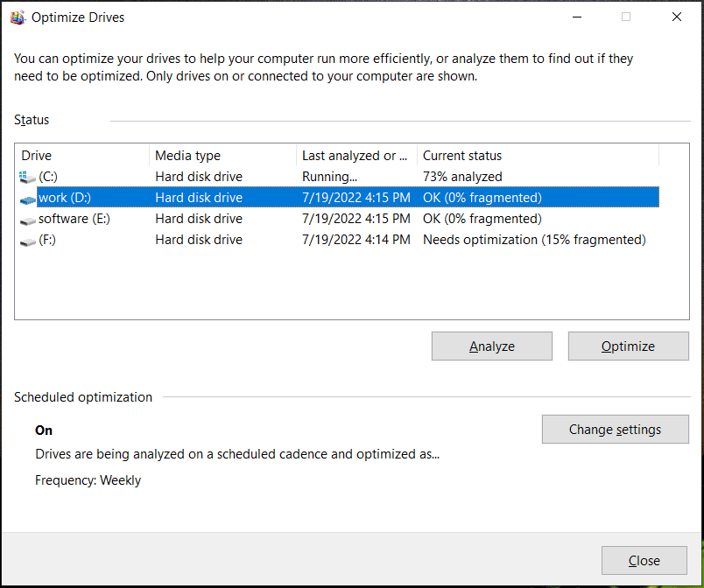Image resolution: width=704 pixels, height=588 pixels.
Task: Click the Optimize Drives title bar icon
Action: tap(18, 17)
